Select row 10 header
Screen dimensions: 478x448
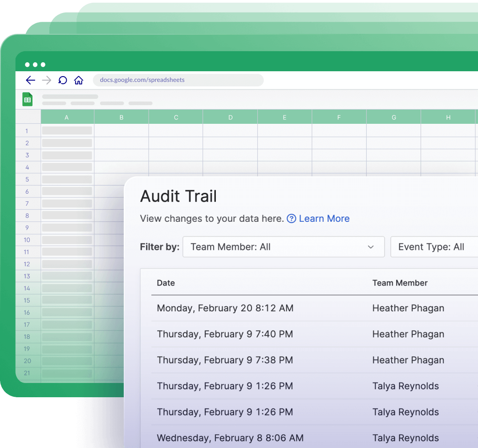[x=28, y=240]
